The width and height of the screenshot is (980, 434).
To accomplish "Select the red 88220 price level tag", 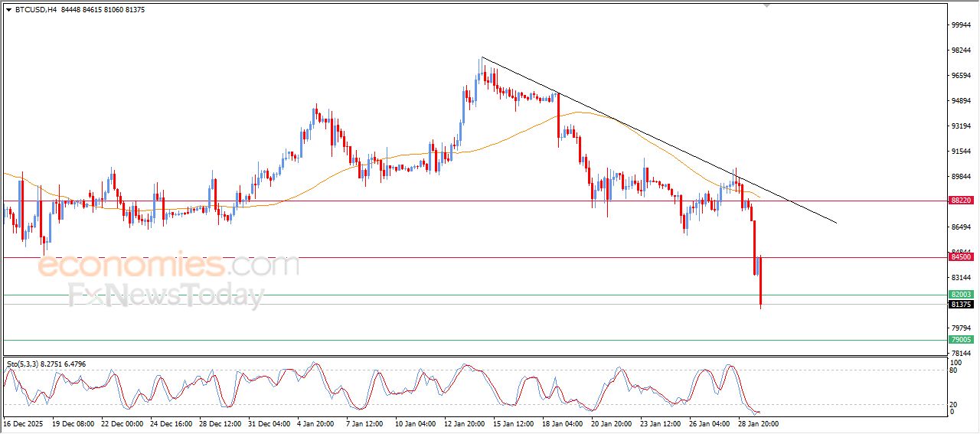I will click(961, 201).
